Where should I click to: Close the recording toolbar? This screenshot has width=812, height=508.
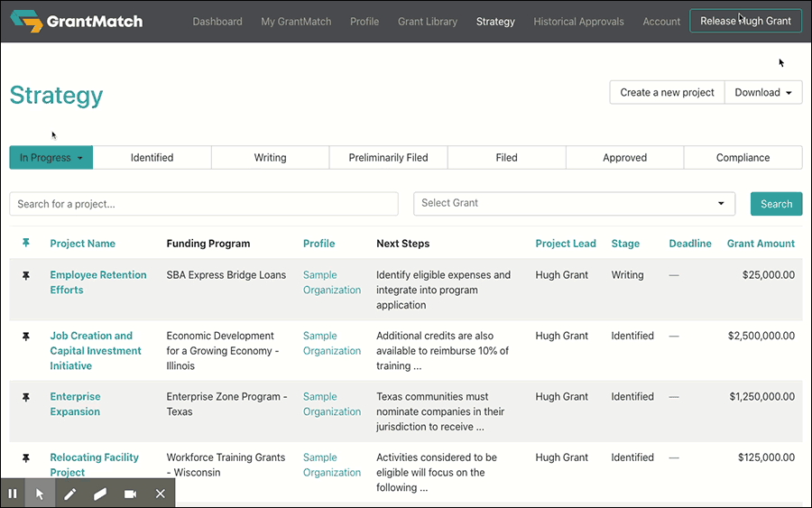tap(160, 494)
